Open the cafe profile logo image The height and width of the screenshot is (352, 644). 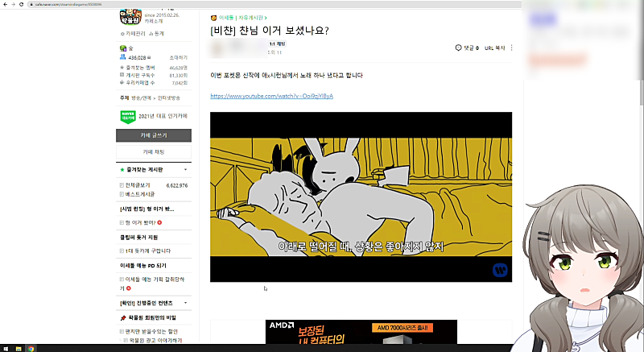point(130,16)
